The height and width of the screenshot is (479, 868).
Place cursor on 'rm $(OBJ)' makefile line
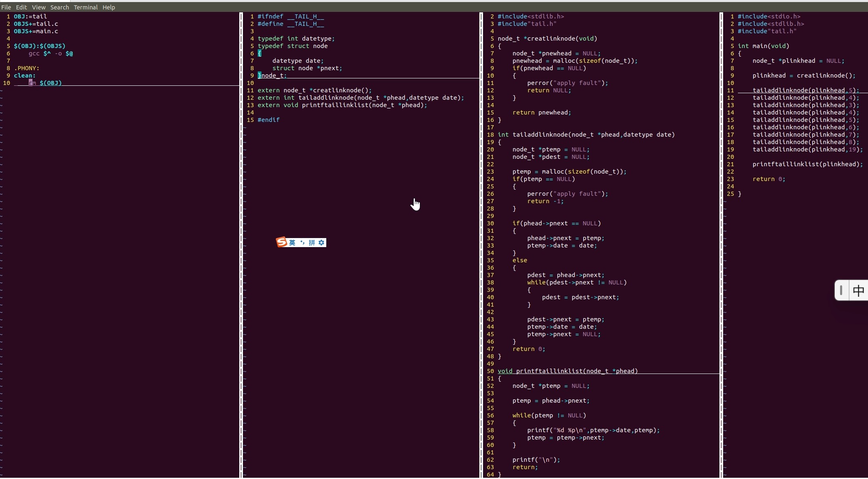(x=45, y=83)
